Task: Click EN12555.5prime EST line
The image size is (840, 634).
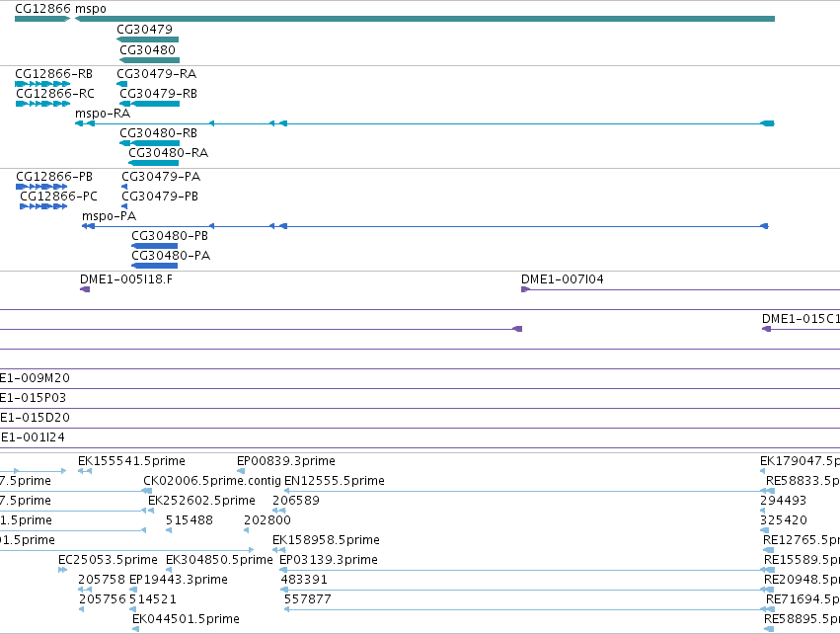Action: click(529, 491)
